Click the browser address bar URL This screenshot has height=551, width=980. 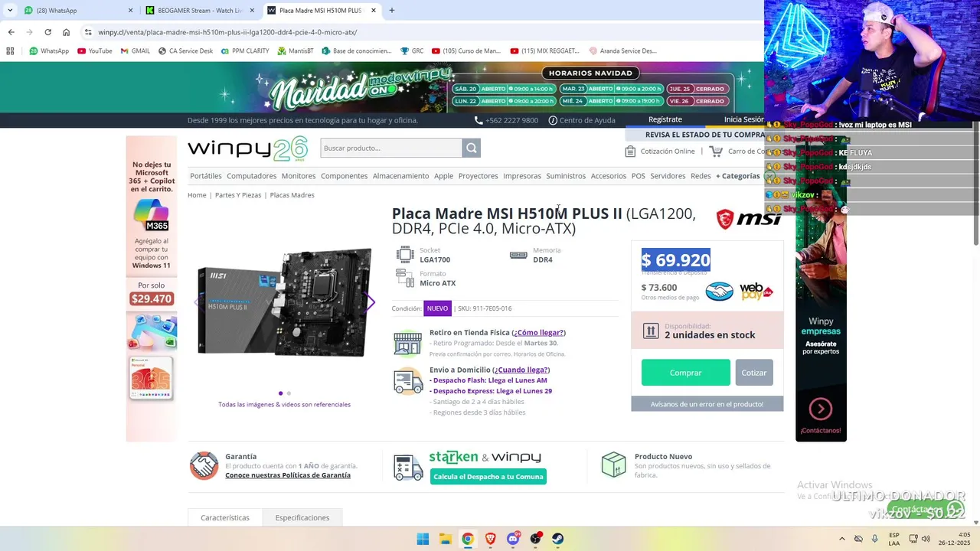227,32
